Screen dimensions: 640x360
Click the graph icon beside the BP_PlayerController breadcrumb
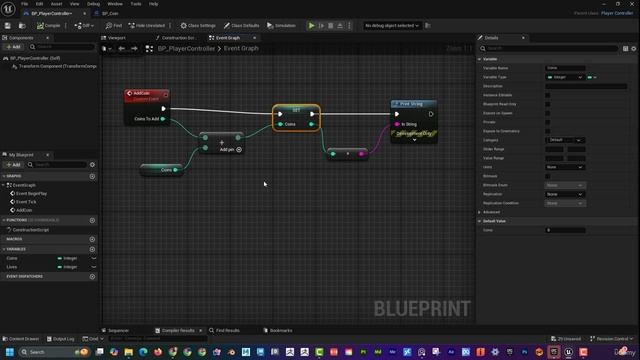click(149, 49)
